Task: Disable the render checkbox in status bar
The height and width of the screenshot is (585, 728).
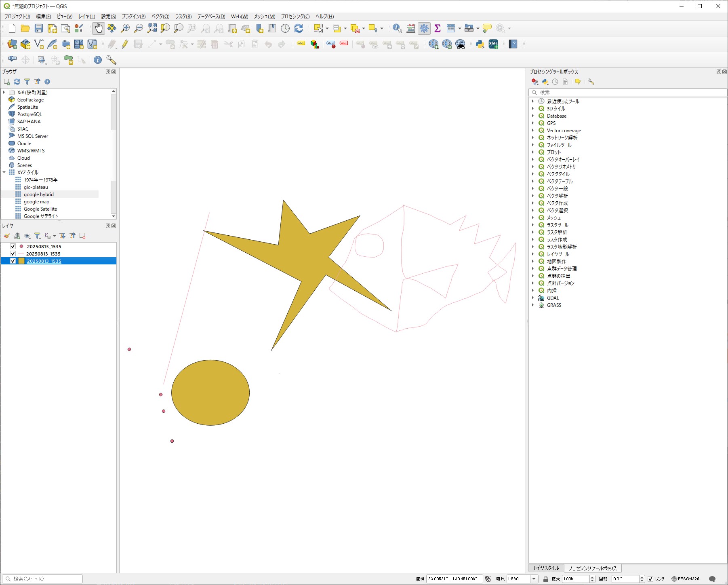Action: point(650,579)
